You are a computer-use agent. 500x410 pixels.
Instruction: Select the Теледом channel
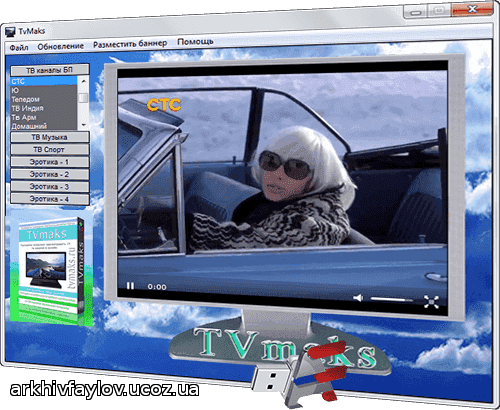point(44,99)
